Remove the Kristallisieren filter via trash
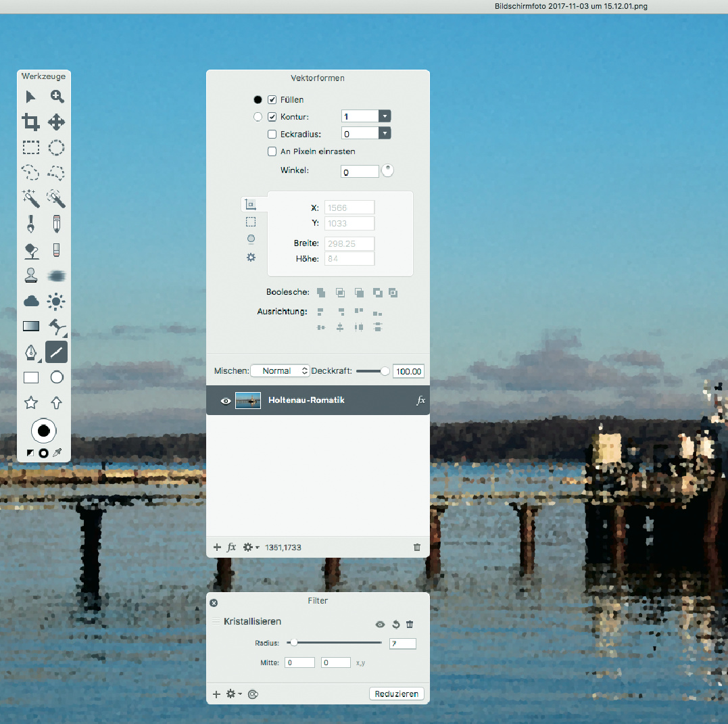The width and height of the screenshot is (728, 724). [410, 624]
